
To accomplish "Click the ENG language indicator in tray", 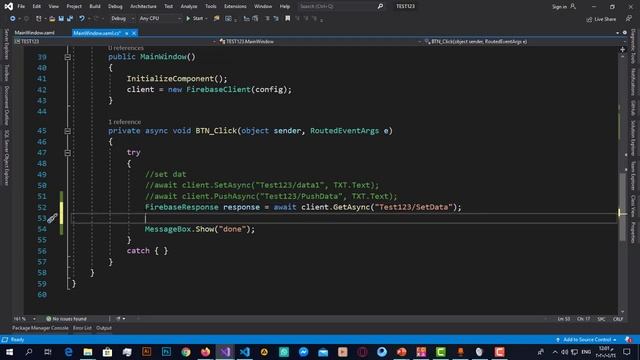I will [x=586, y=352].
